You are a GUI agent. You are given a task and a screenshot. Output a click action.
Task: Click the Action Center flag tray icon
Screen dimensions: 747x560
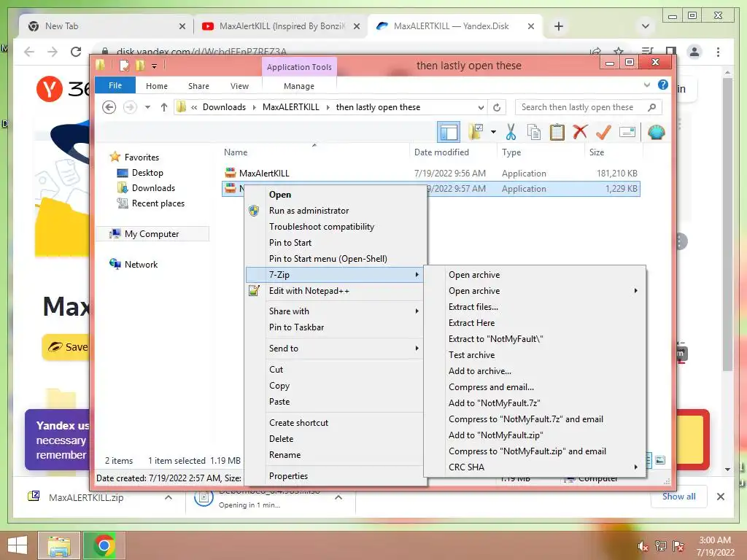point(678,546)
